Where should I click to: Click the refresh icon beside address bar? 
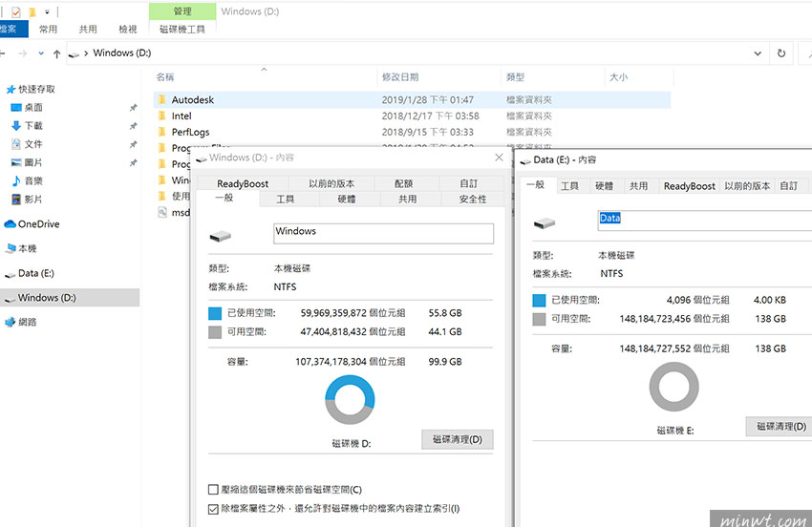tap(780, 53)
